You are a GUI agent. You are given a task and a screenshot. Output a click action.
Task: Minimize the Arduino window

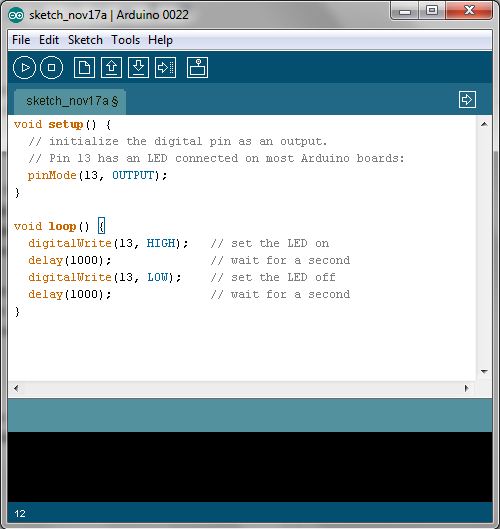click(405, 12)
